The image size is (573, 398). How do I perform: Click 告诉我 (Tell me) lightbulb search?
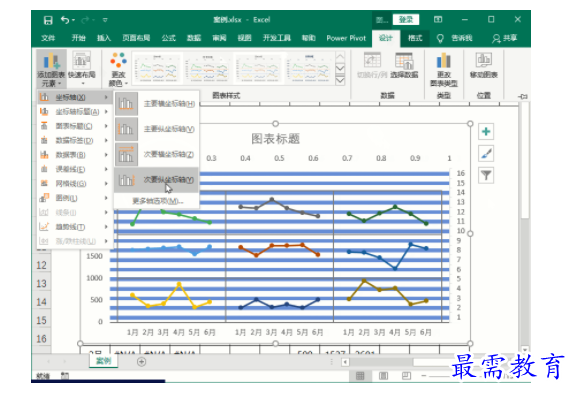point(455,38)
